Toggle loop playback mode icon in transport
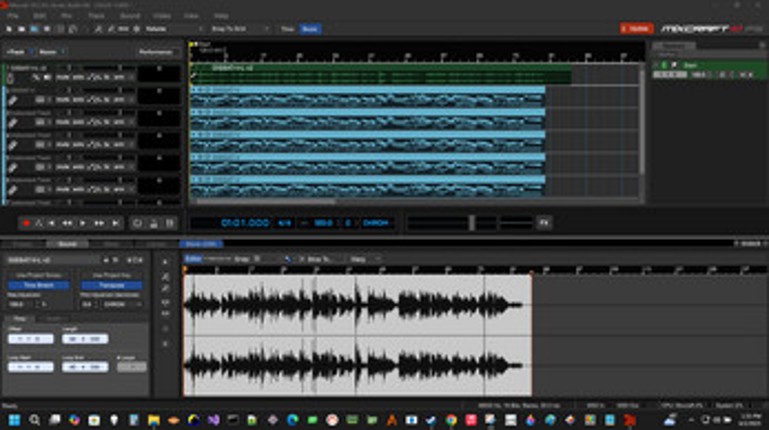The width and height of the screenshot is (769, 430). (138, 223)
